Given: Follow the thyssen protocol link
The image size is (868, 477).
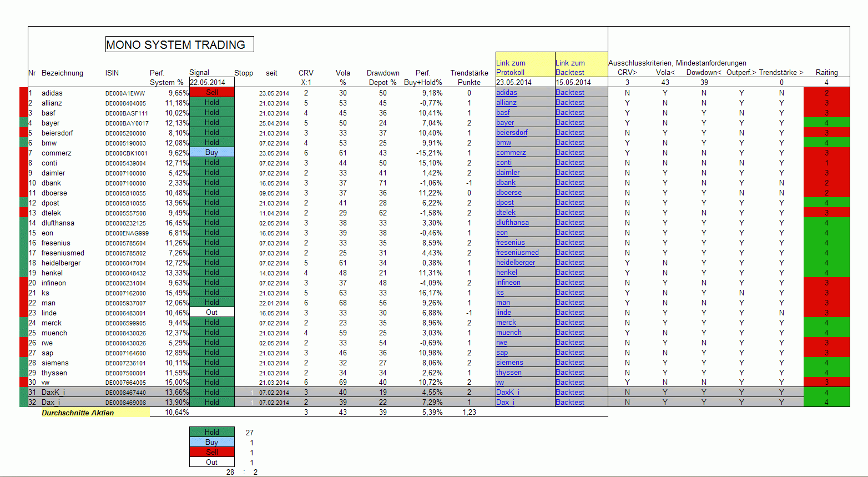Looking at the screenshot, I should tap(508, 373).
